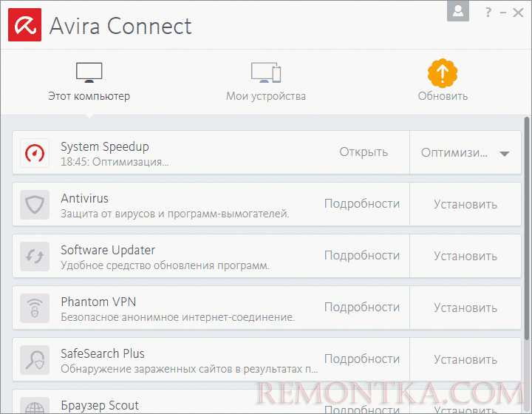The image size is (532, 414).
Task: View Подробности for SafeSearch Plus
Action: click(x=362, y=359)
